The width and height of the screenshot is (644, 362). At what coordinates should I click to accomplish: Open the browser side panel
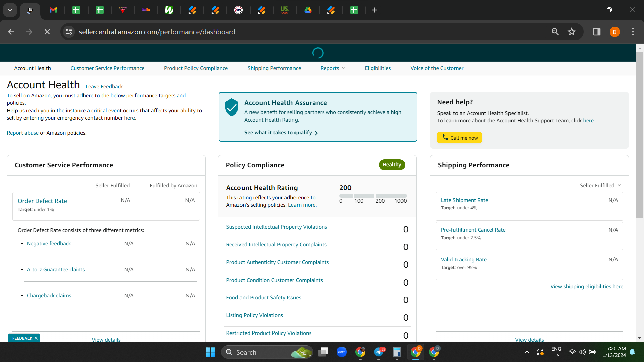597,32
